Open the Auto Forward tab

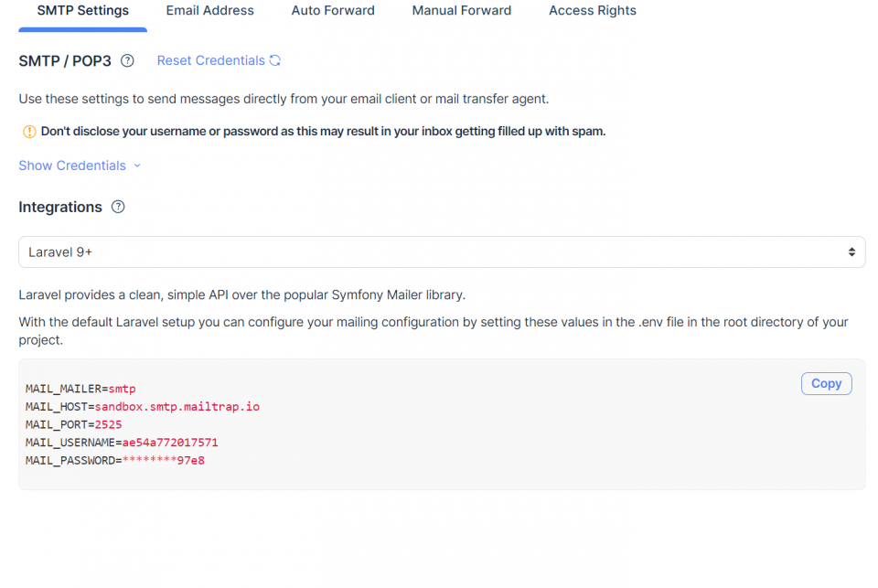point(332,10)
